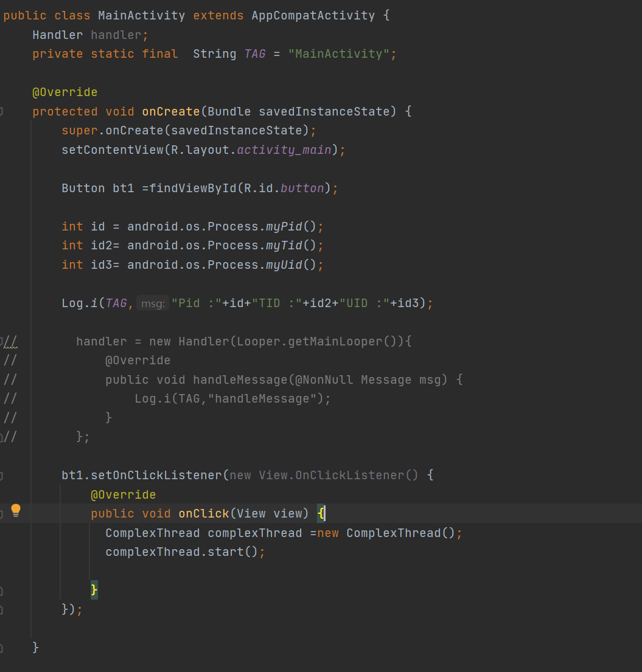Click 'start' in complexThread.start()
The height and width of the screenshot is (672, 642).
[x=226, y=552]
